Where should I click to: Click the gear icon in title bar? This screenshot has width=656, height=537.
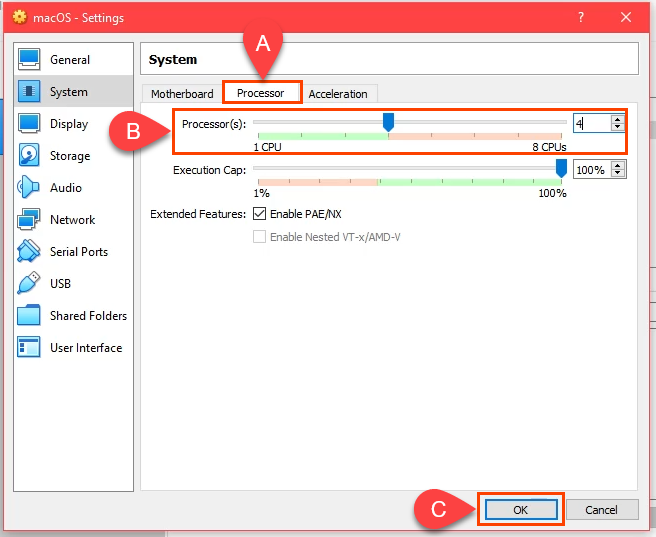point(19,17)
